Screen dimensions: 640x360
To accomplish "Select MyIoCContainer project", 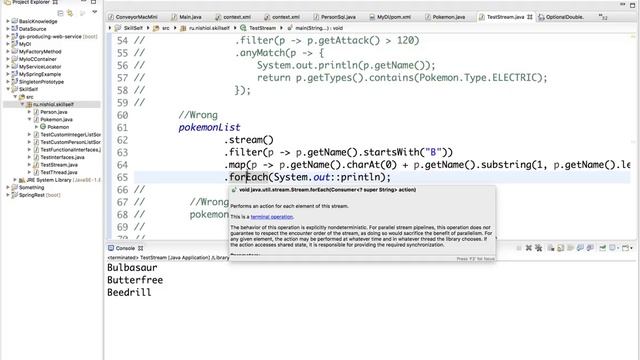I will [38, 59].
